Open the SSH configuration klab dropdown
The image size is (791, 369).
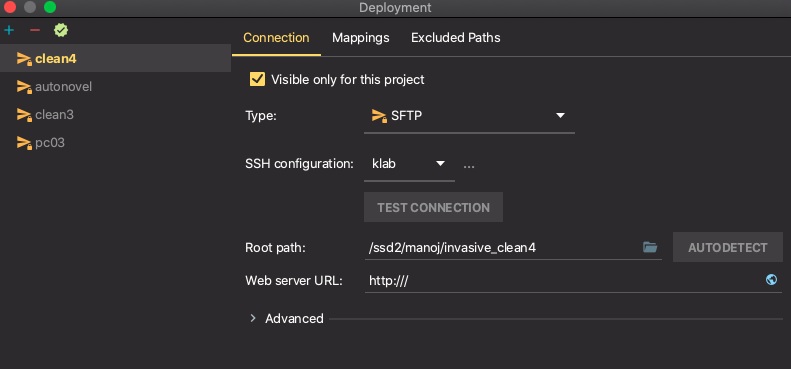[409, 164]
